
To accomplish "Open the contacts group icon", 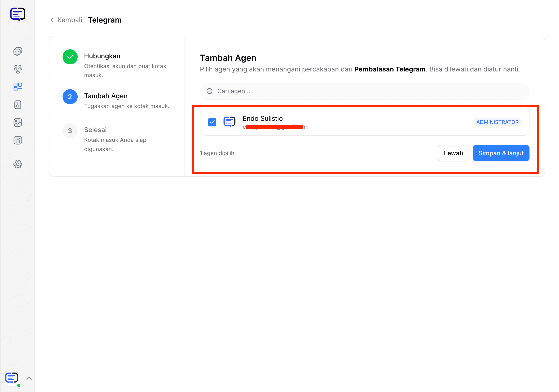I will click(x=18, y=69).
